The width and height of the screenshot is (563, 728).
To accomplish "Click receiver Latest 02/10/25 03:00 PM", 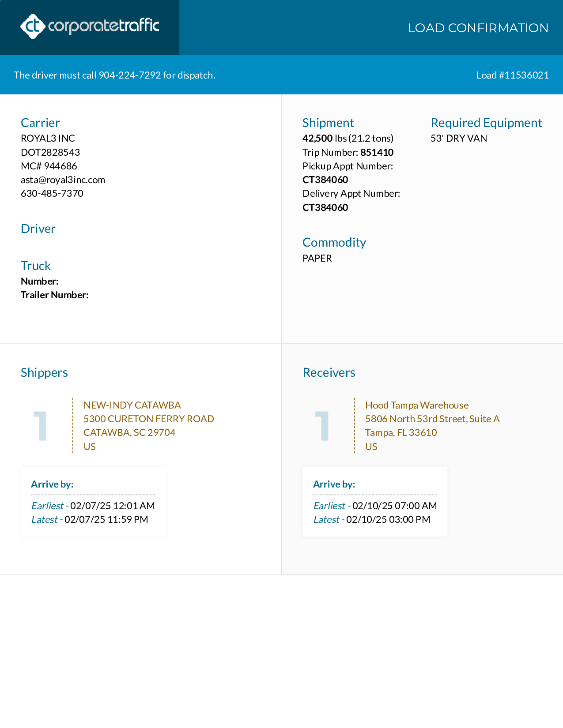I will tap(372, 519).
